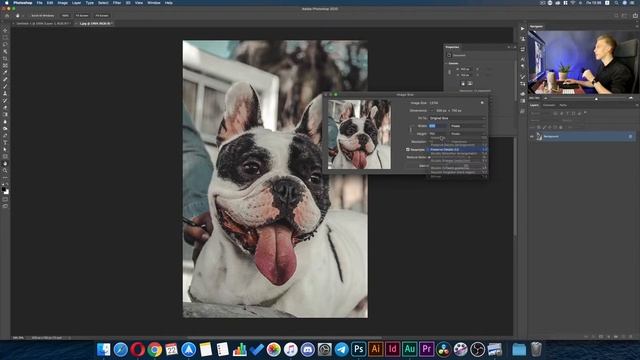Open the Fit To Original Size dropdown
The width and height of the screenshot is (640, 360).
(457, 118)
